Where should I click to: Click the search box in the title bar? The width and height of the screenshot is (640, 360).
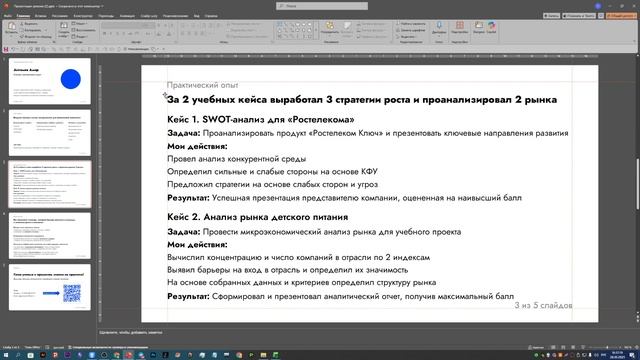click(x=322, y=6)
